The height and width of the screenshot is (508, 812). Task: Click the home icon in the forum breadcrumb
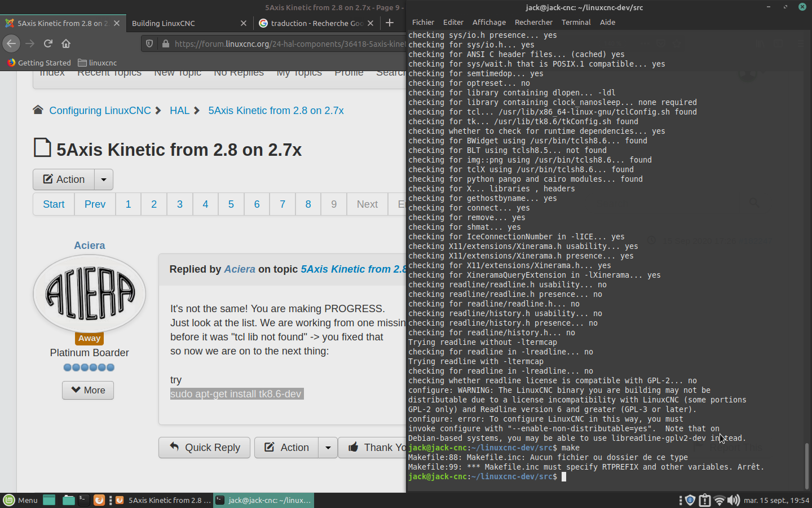[38, 110]
